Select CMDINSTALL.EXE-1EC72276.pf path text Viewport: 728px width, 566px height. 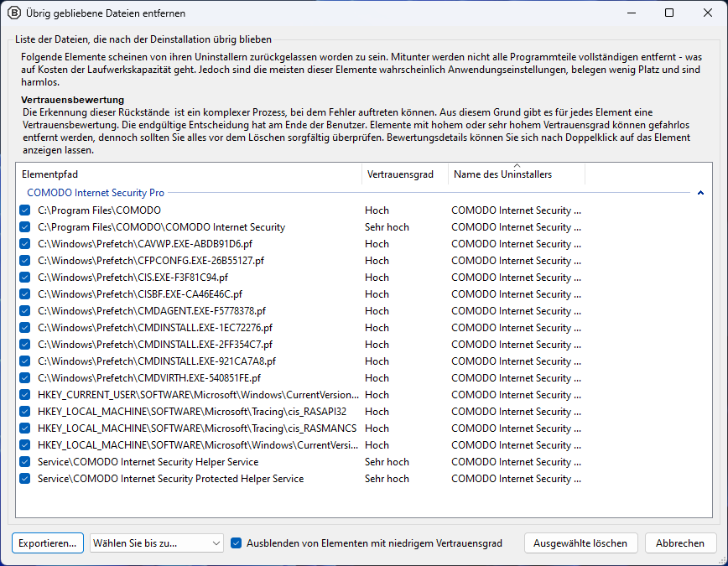point(154,327)
